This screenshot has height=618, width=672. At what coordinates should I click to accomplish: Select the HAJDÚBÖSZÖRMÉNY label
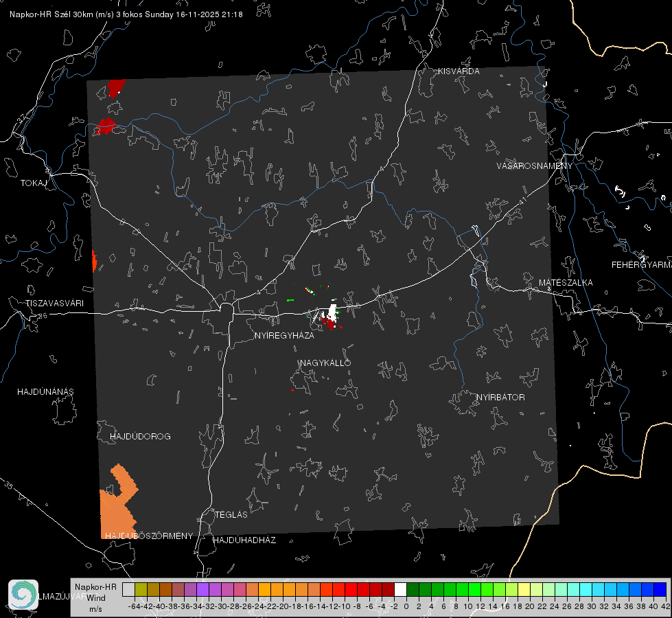[149, 536]
